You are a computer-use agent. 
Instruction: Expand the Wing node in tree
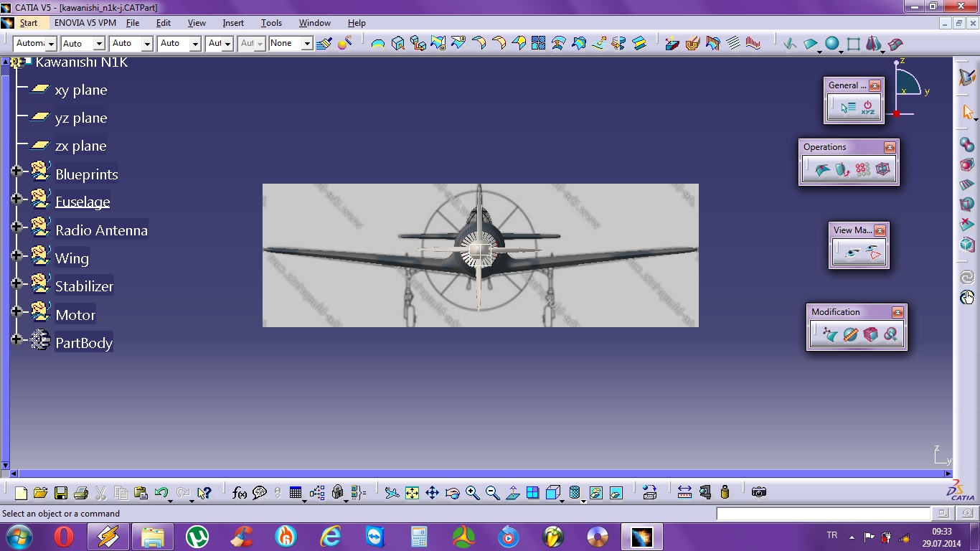pos(17,255)
